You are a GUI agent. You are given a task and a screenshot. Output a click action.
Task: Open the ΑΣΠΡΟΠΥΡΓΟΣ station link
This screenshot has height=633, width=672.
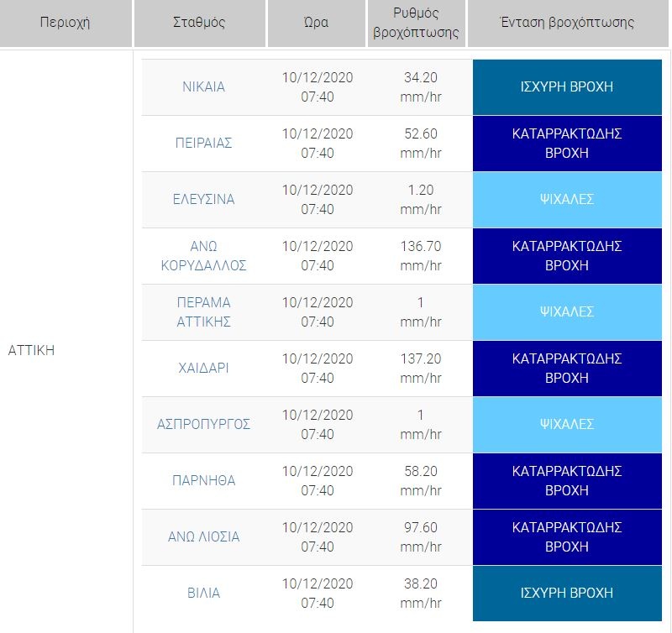click(203, 424)
